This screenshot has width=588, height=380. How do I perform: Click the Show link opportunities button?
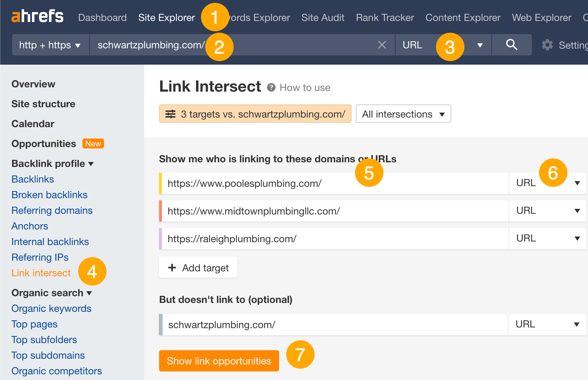tap(219, 361)
